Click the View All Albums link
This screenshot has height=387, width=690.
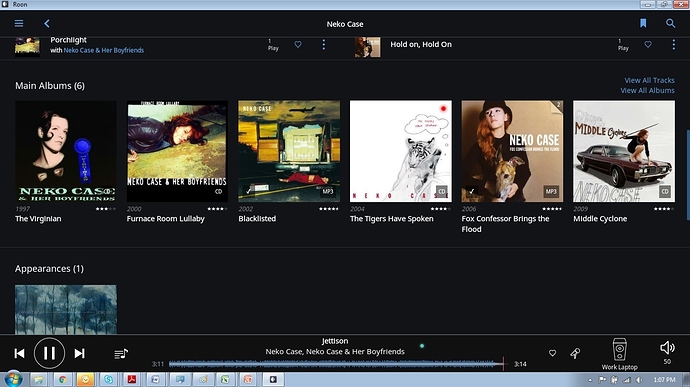click(x=647, y=90)
